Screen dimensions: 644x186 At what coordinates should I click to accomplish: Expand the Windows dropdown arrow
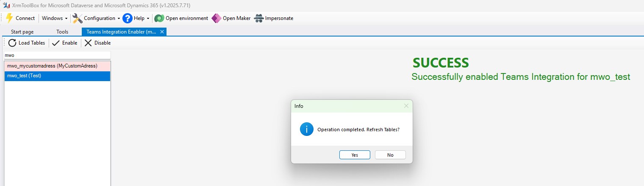66,18
